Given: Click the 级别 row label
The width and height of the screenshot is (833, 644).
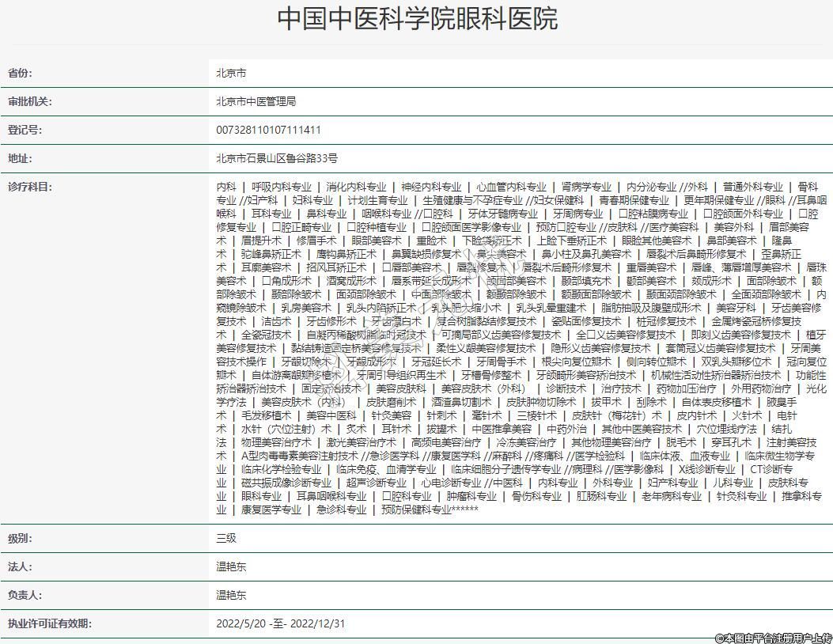Looking at the screenshot, I should coord(21,538).
